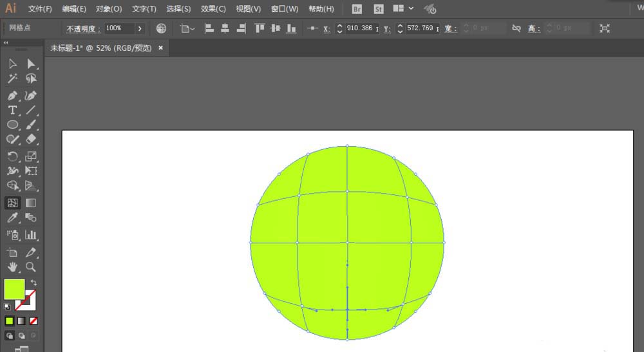Open the Adobe Bridge (Br) icon

pyautogui.click(x=357, y=9)
